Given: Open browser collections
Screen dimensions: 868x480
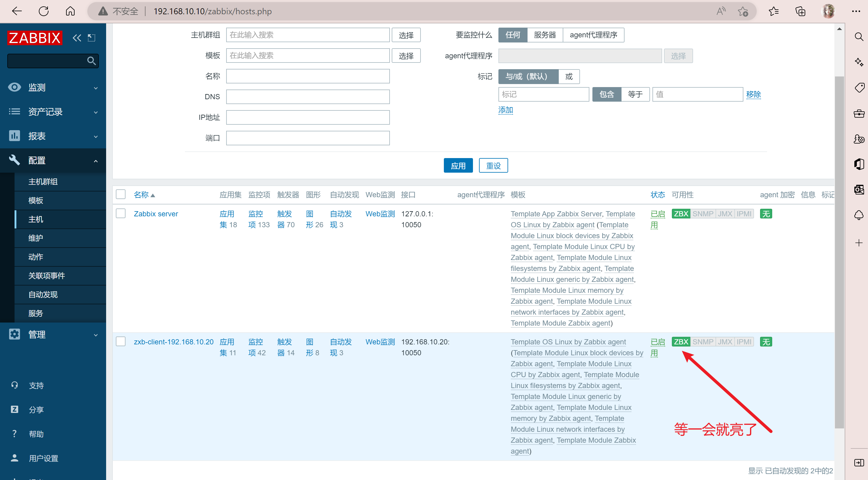Looking at the screenshot, I should click(800, 11).
